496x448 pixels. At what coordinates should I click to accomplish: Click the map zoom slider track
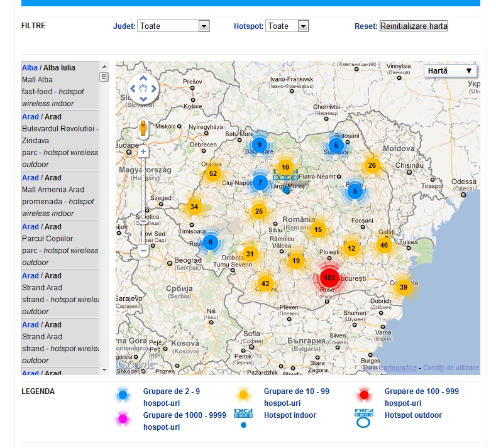click(x=143, y=188)
